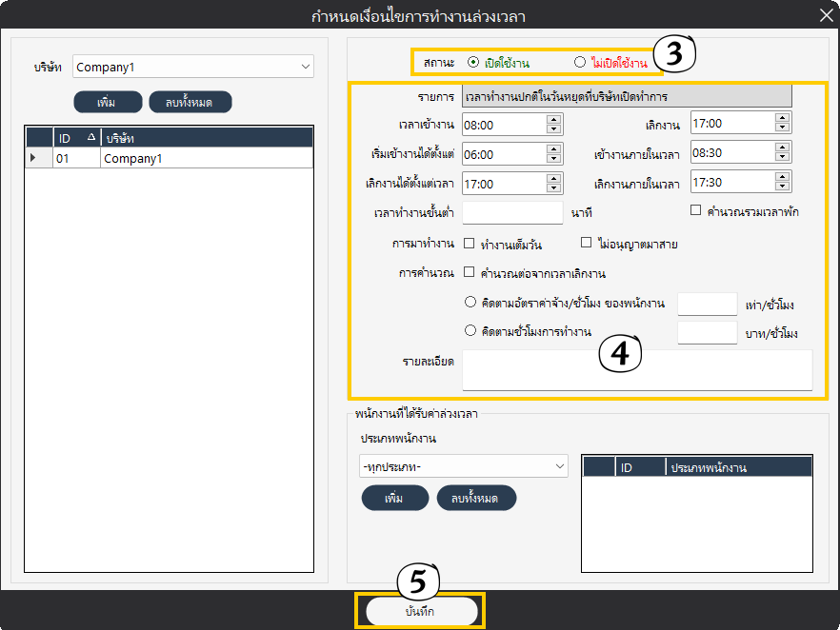The image size is (840, 630).
Task: Decrease เลิกงานภายในเวลา using down arrow
Action: [782, 186]
